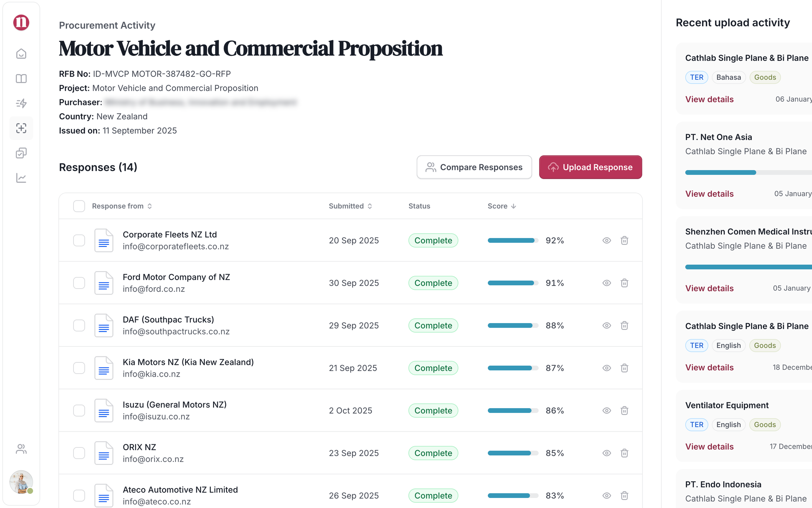812x508 pixels.
Task: Click the app logo at sidebar top
Action: coord(21,22)
